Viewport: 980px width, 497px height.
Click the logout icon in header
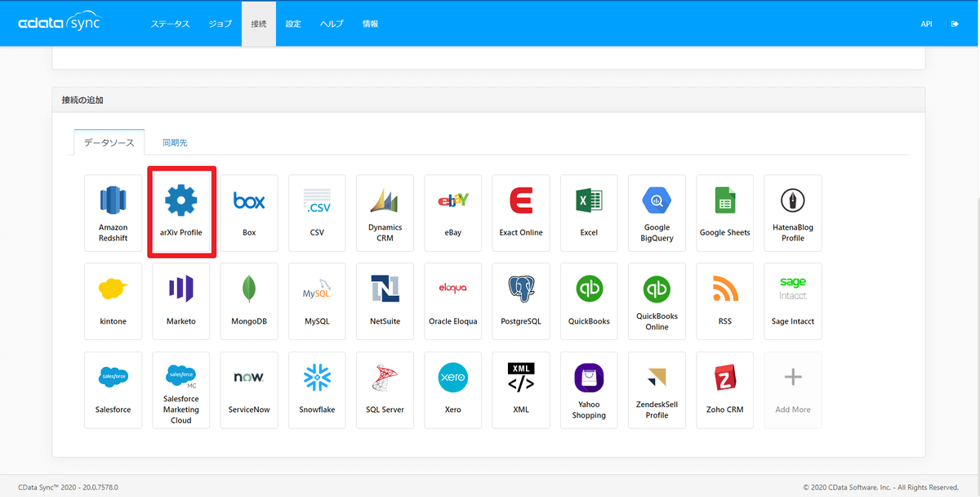click(x=955, y=24)
